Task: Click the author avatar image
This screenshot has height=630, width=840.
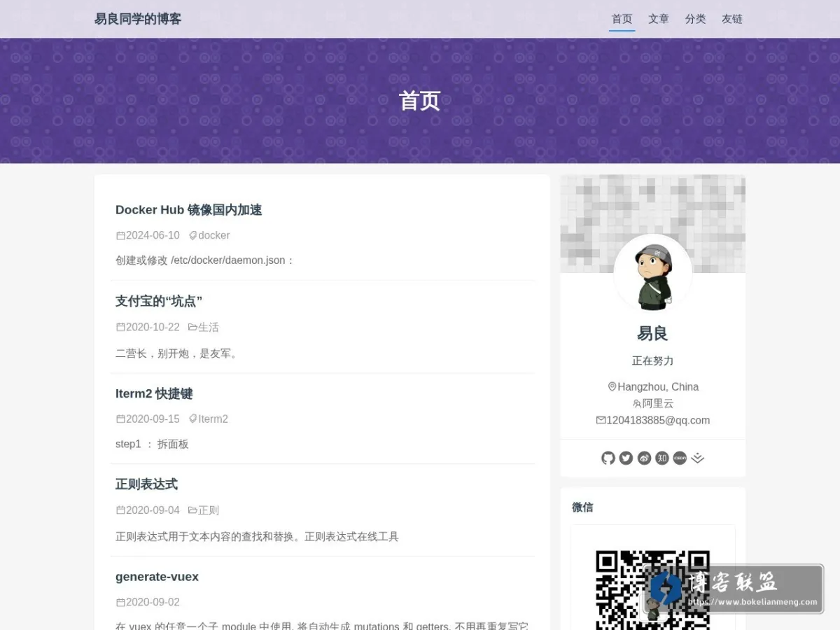Action: tap(653, 274)
